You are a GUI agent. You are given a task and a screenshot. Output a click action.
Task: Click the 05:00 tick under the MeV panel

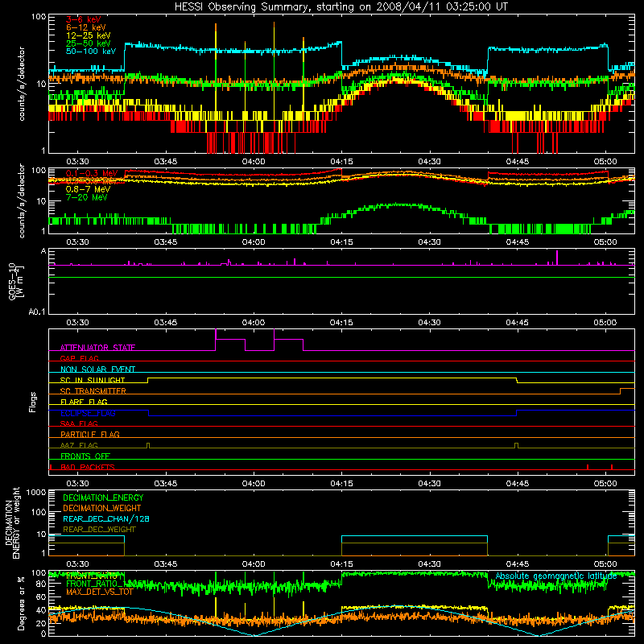[x=605, y=242]
